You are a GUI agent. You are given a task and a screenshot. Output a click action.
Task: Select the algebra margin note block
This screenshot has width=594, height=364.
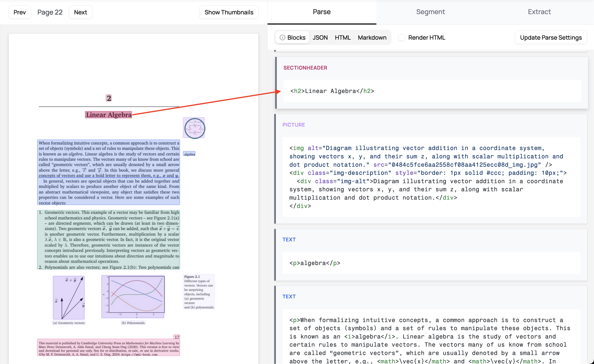tap(189, 154)
